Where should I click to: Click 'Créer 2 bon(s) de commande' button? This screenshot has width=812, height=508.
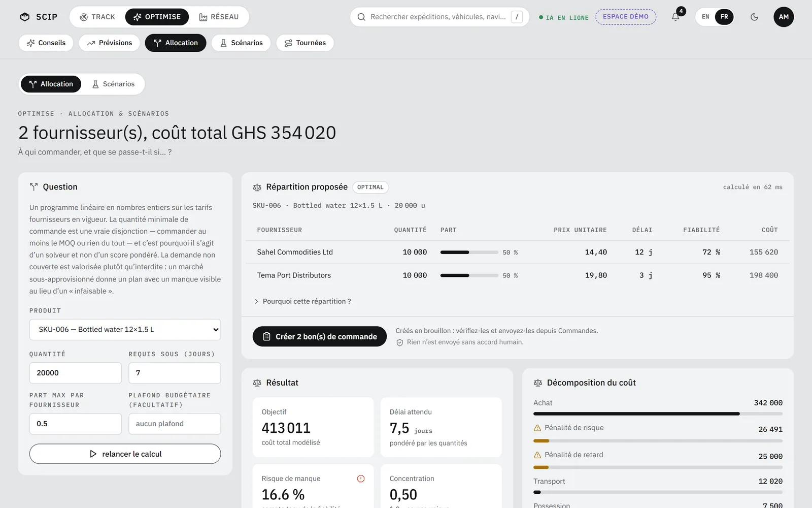pyautogui.click(x=320, y=336)
